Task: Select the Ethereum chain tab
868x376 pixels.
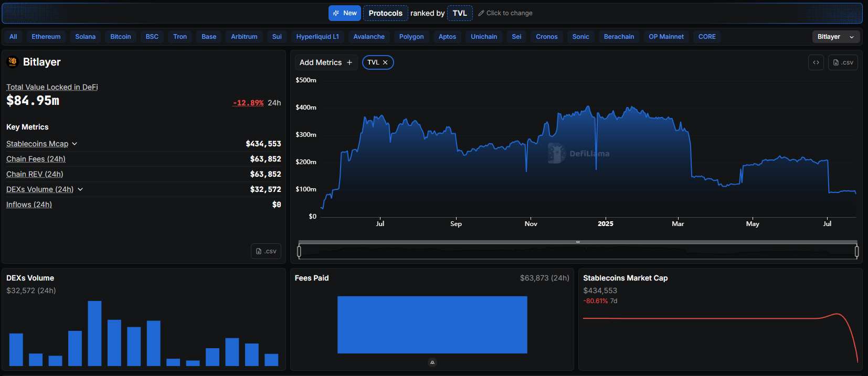Action: (46, 37)
